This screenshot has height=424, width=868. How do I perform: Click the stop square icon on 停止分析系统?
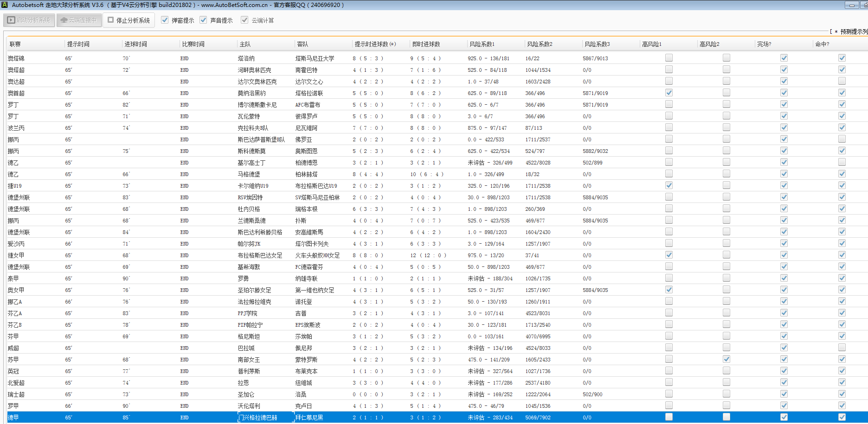point(111,20)
